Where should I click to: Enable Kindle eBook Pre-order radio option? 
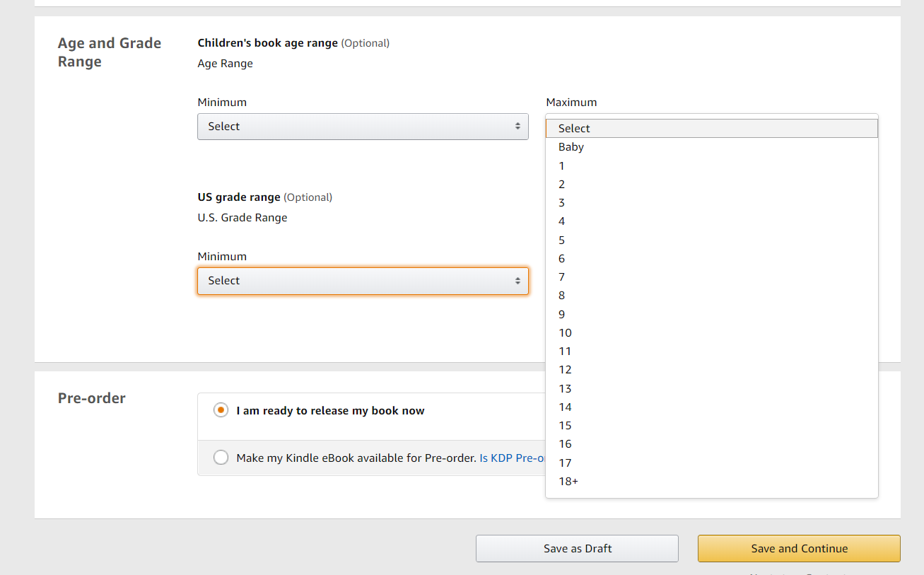click(x=221, y=458)
